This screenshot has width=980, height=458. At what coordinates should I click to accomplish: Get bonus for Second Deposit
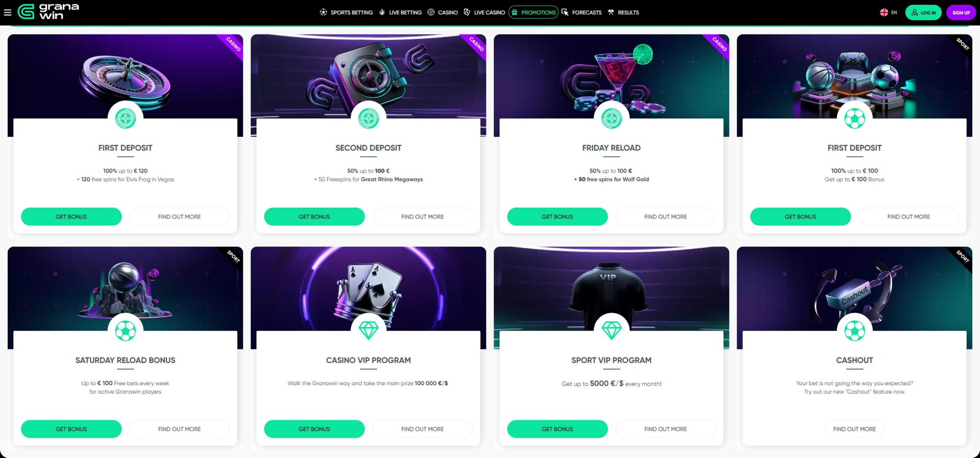pos(314,217)
